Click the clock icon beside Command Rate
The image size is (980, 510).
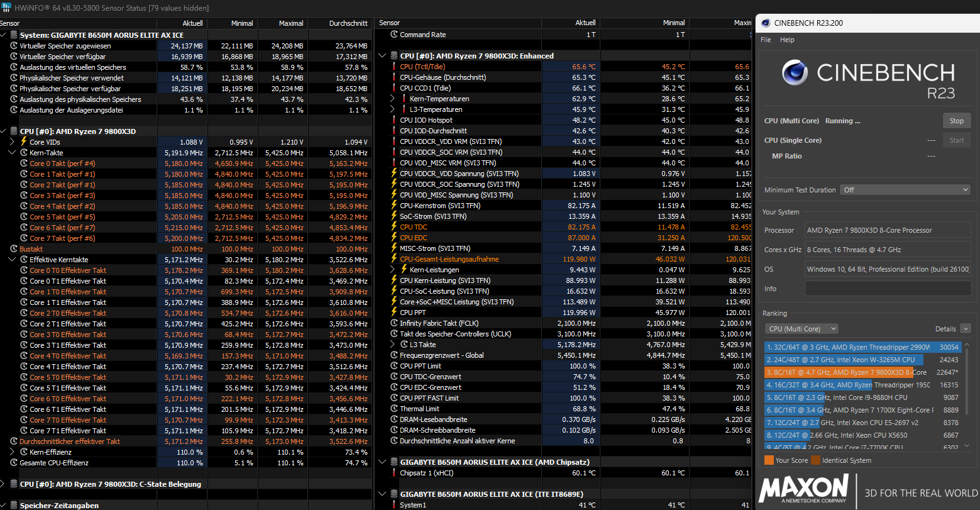pos(394,35)
